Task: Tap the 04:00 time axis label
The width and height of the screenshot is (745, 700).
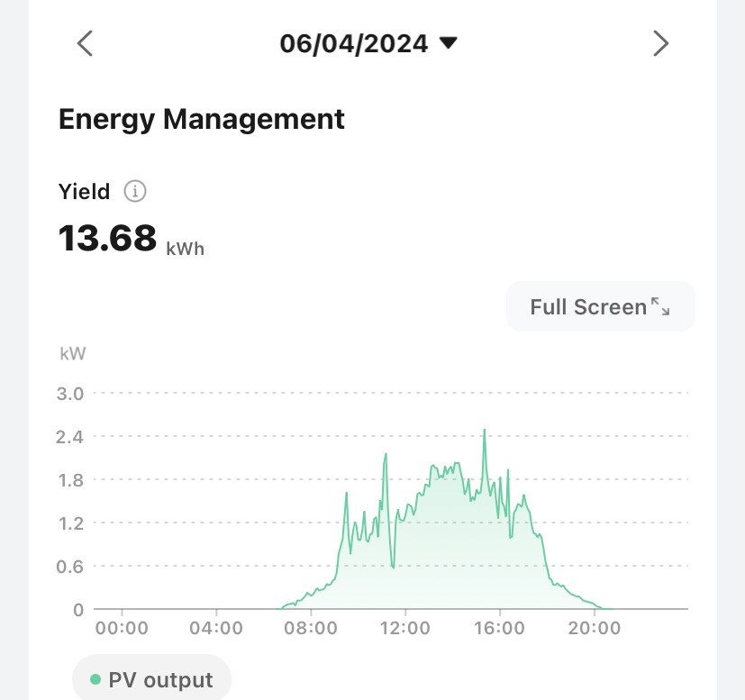Action: (216, 628)
